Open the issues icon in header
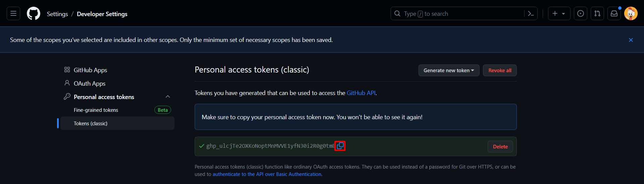 click(581, 14)
